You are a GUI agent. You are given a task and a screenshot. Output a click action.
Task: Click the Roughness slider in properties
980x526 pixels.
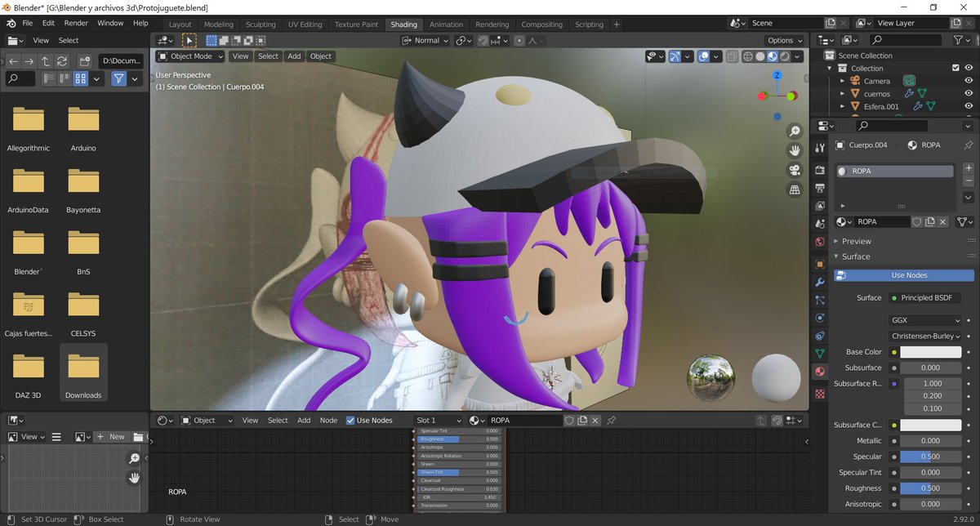coord(930,488)
